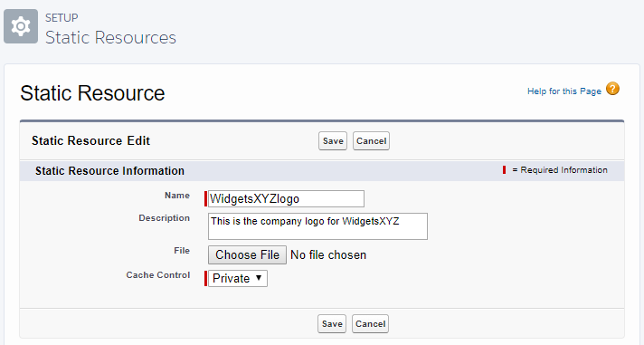The image size is (644, 345).
Task: Click the Static Resource Edit title
Action: (90, 140)
